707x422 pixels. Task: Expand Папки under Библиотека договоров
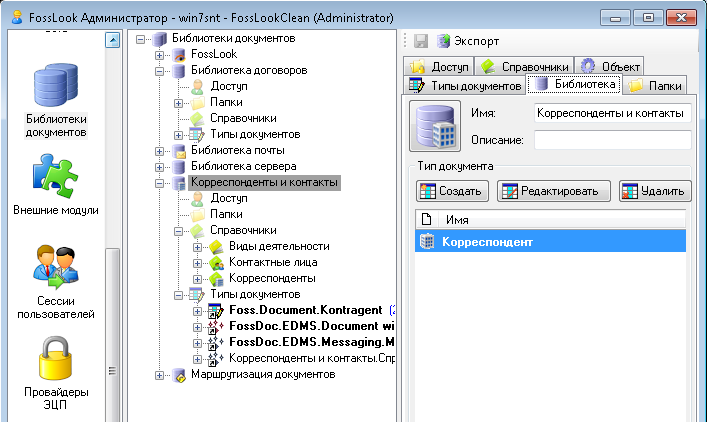(x=179, y=103)
